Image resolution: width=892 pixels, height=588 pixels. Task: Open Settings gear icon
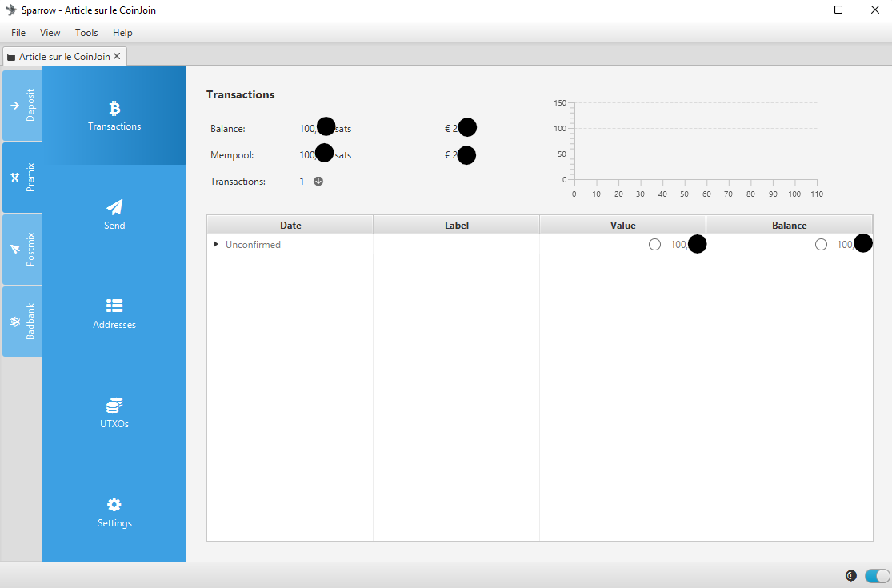(x=114, y=505)
